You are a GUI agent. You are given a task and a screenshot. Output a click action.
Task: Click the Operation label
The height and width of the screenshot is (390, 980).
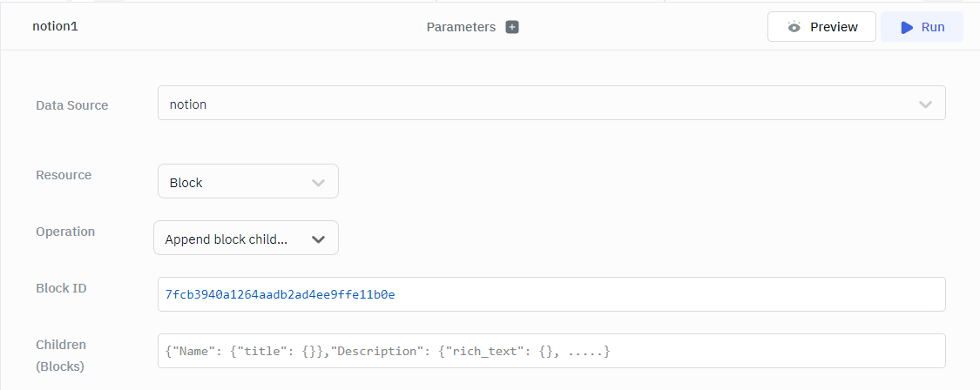(x=65, y=232)
